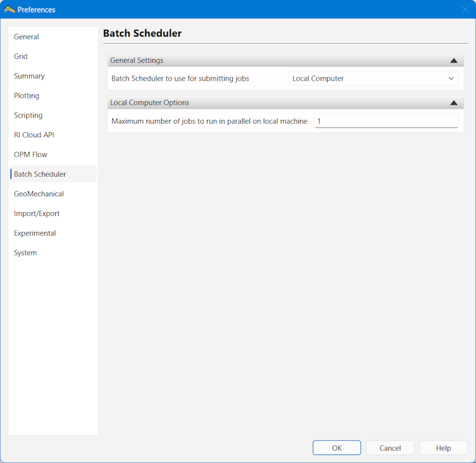The width and height of the screenshot is (476, 463).
Task: Collapse the General Settings group
Action: point(454,60)
